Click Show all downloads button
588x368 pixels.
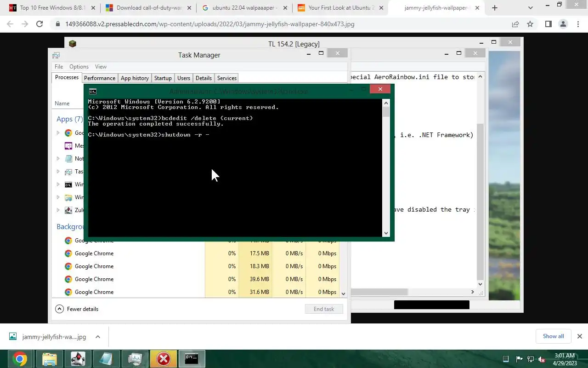point(553,336)
